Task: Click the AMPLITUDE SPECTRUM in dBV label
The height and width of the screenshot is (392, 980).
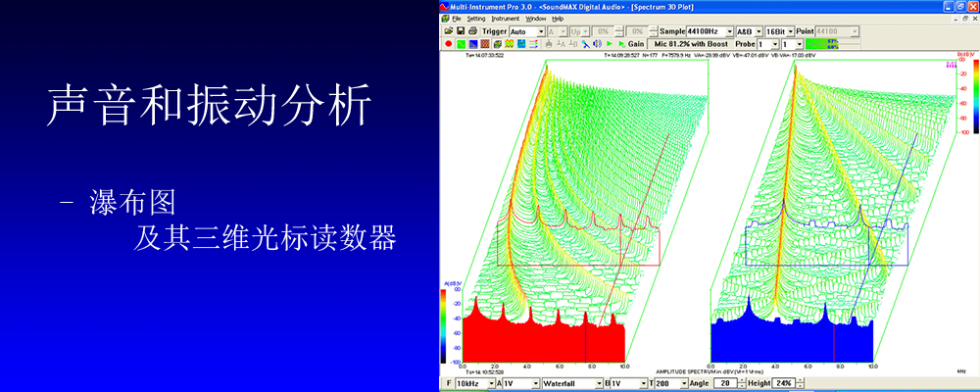Action: tap(710, 372)
